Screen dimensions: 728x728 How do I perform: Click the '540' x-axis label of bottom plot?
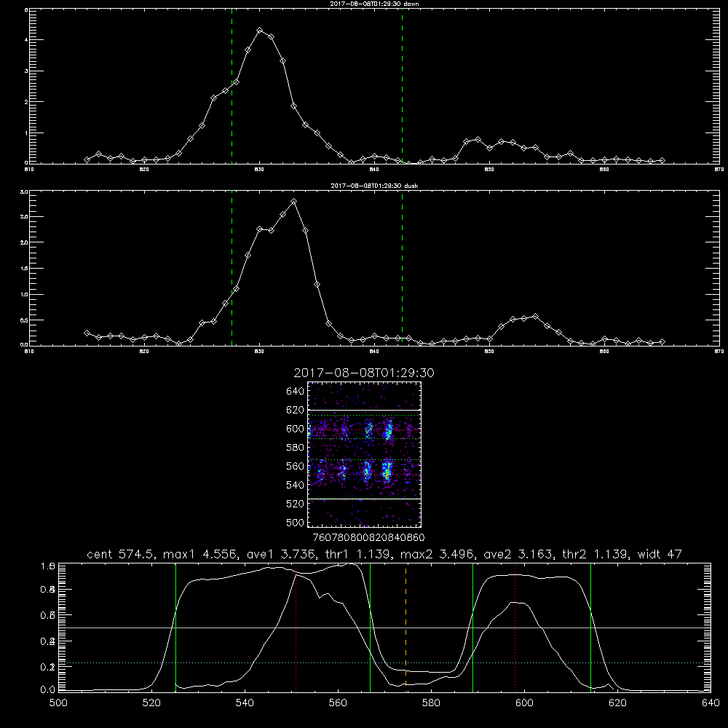coord(245,703)
